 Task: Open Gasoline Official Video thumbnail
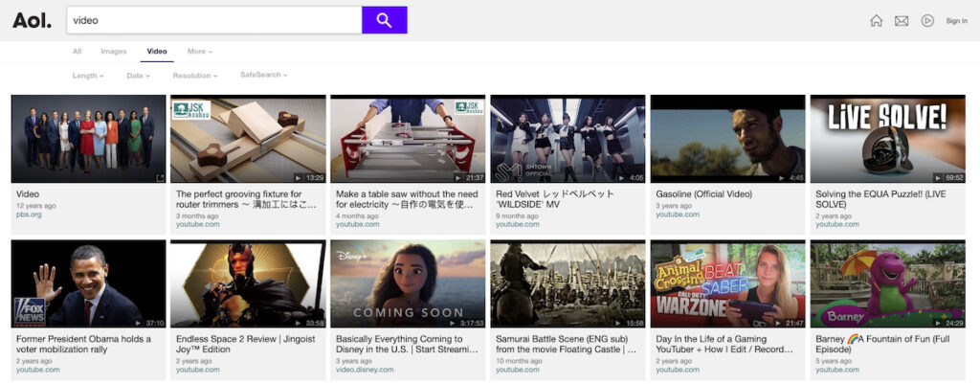pos(728,139)
